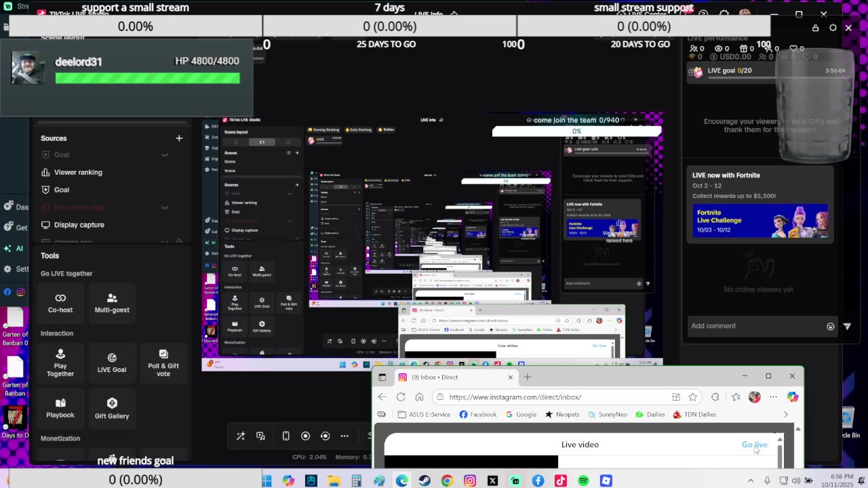Click the send comment arrow icon

coord(847,326)
